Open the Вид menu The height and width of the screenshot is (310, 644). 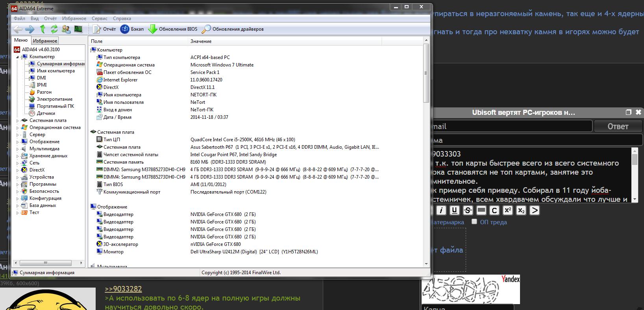pos(35,18)
